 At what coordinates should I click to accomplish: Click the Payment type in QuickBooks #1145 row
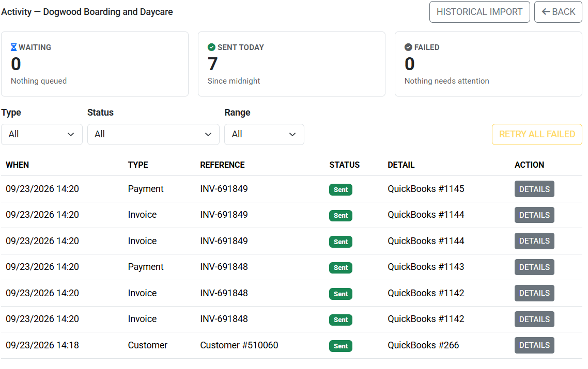point(146,189)
